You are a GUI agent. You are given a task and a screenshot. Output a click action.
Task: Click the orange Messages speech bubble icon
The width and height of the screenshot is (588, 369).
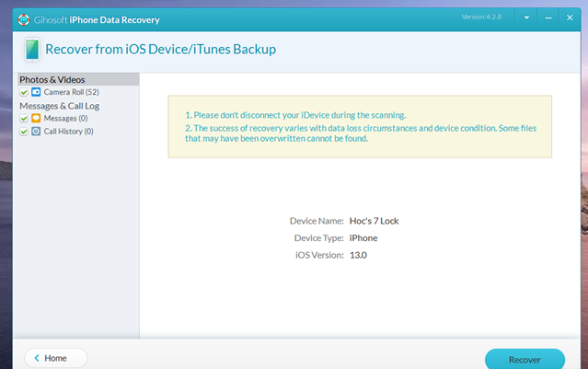[36, 118]
